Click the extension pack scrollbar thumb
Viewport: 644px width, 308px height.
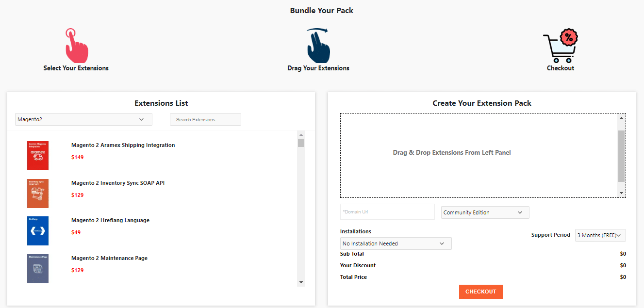click(x=621, y=155)
